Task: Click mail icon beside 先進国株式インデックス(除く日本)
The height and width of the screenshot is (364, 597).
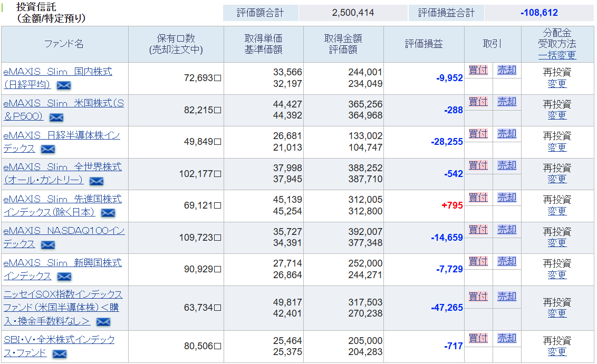Action: [108, 213]
